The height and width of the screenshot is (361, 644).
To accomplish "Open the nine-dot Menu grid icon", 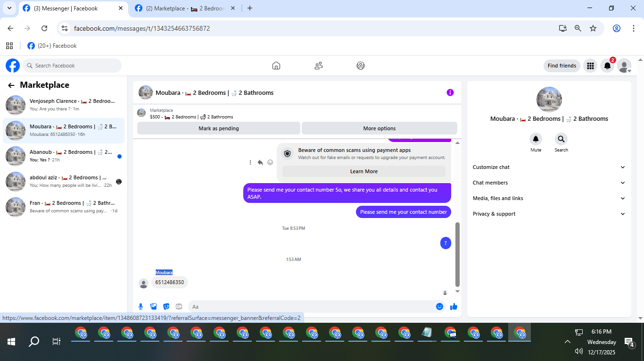I will tap(590, 66).
